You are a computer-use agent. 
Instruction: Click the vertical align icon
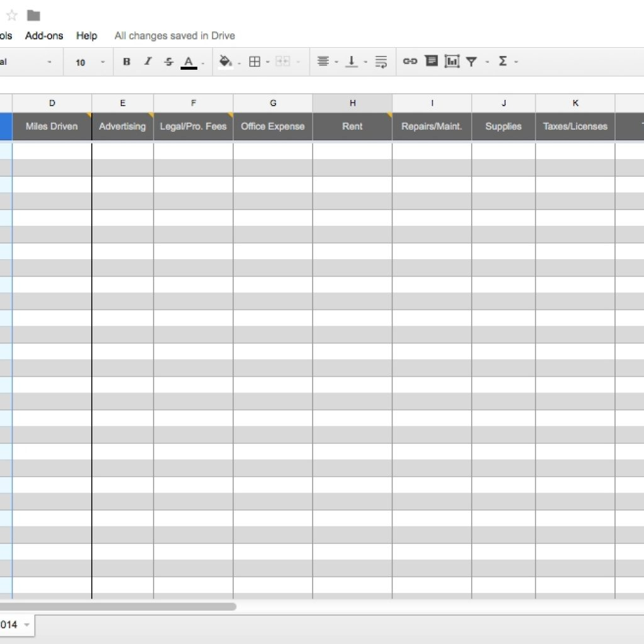(352, 62)
